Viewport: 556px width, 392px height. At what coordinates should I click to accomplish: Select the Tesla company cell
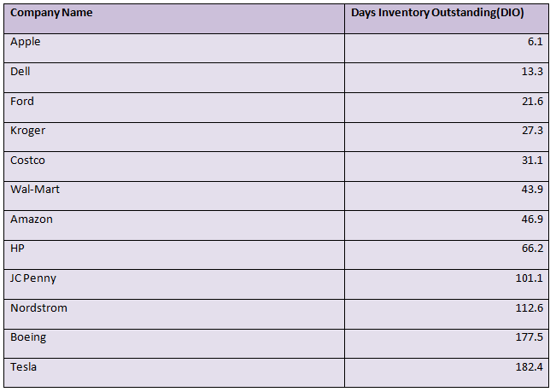click(174, 372)
